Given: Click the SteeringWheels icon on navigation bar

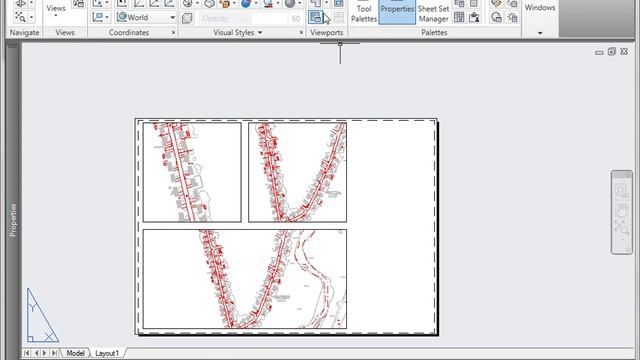Looking at the screenshot, I should (x=621, y=190).
